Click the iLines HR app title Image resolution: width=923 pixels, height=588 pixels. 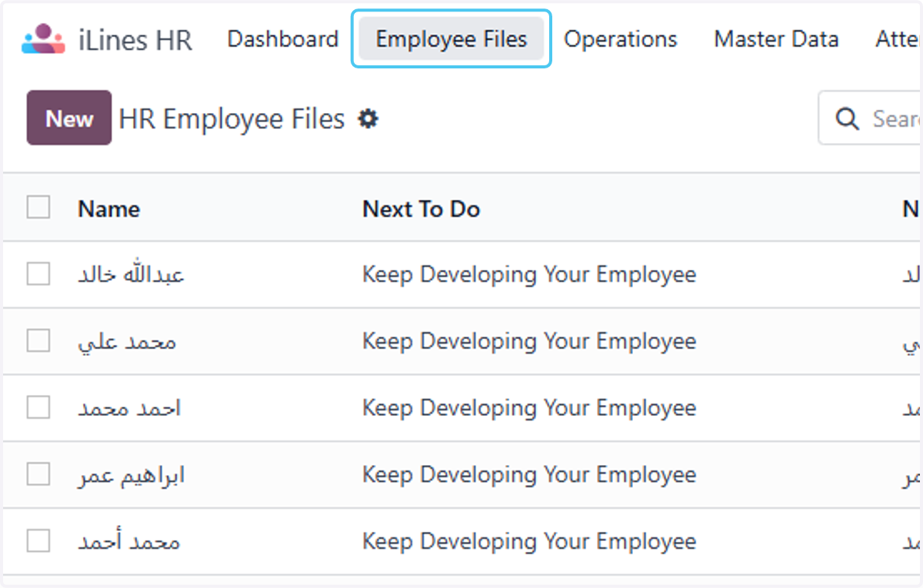[x=135, y=39]
